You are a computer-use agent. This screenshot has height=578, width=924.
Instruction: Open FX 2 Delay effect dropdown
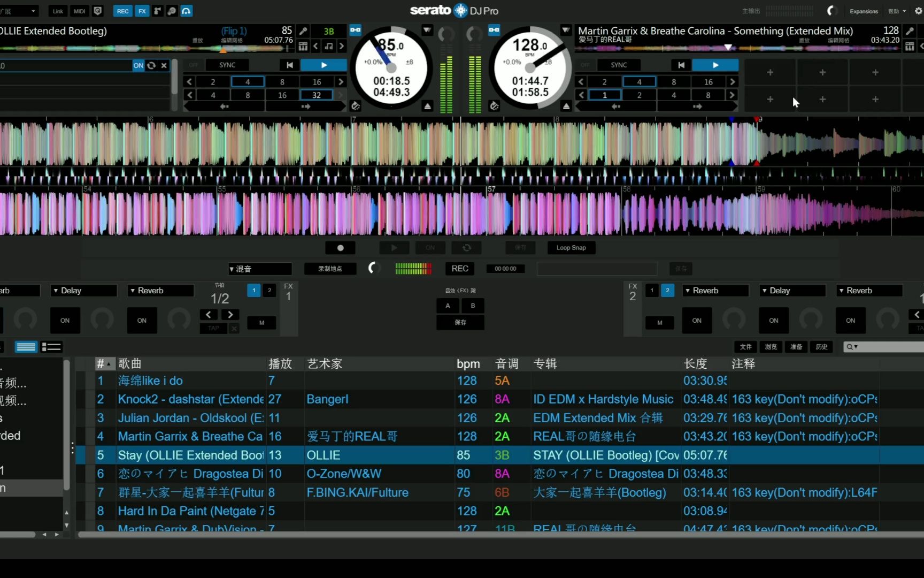792,291
